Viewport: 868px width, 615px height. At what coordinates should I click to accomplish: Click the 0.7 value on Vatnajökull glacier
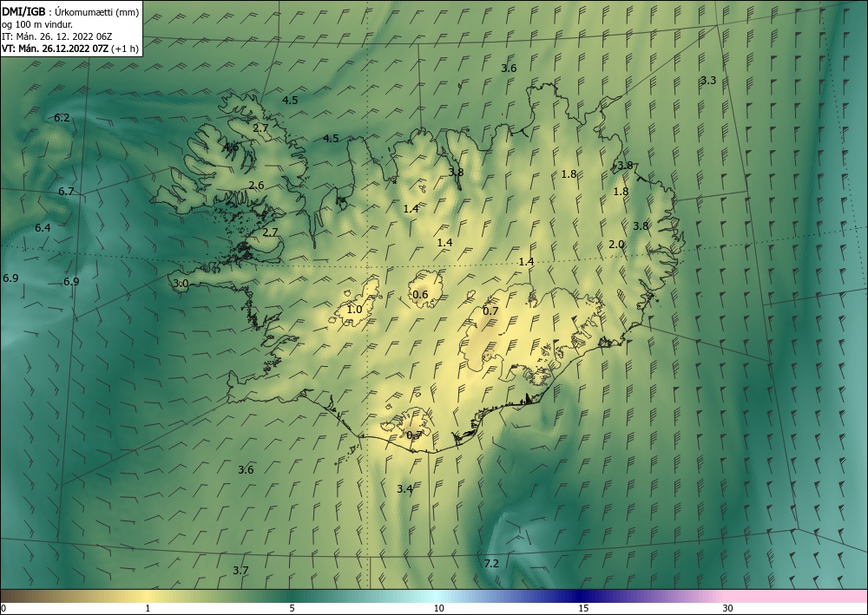(x=491, y=311)
